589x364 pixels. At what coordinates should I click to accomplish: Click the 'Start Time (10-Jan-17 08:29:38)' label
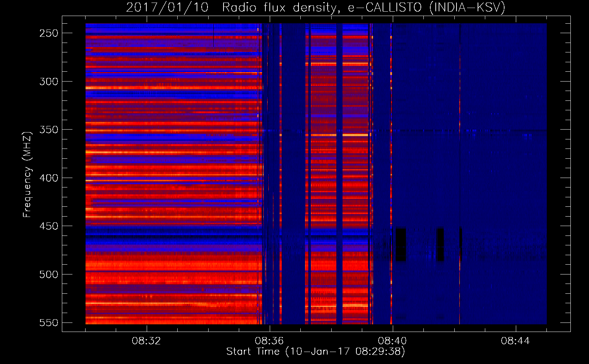pos(316,352)
